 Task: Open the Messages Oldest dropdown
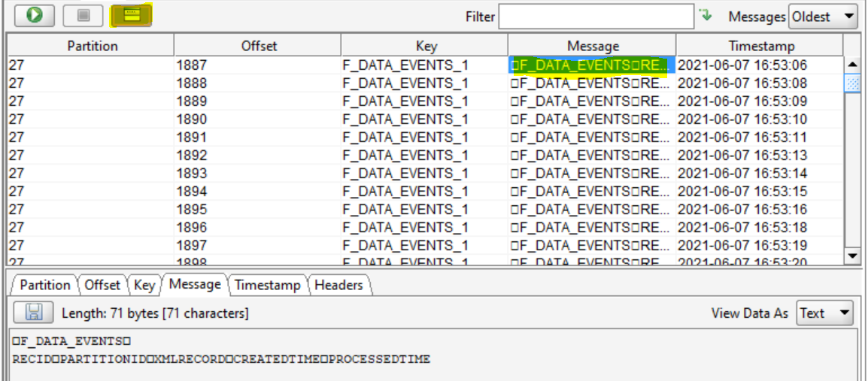coord(823,16)
